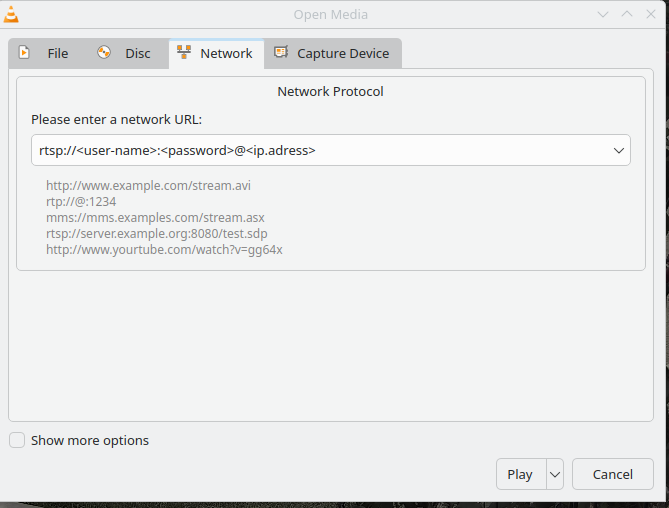The width and height of the screenshot is (669, 508).
Task: Select the Network tab label
Action: [226, 53]
